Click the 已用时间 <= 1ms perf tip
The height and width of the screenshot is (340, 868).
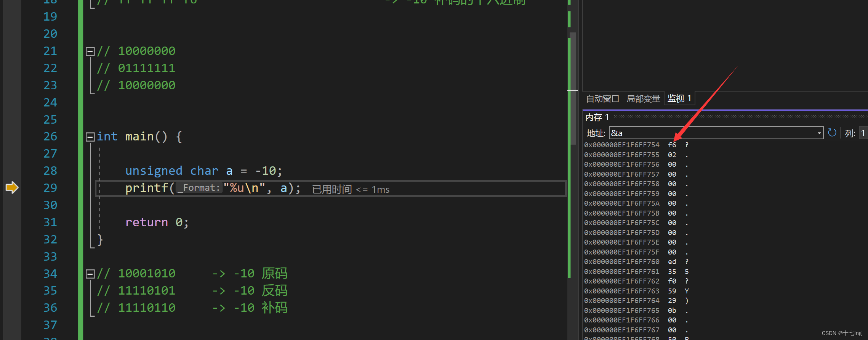point(351,189)
